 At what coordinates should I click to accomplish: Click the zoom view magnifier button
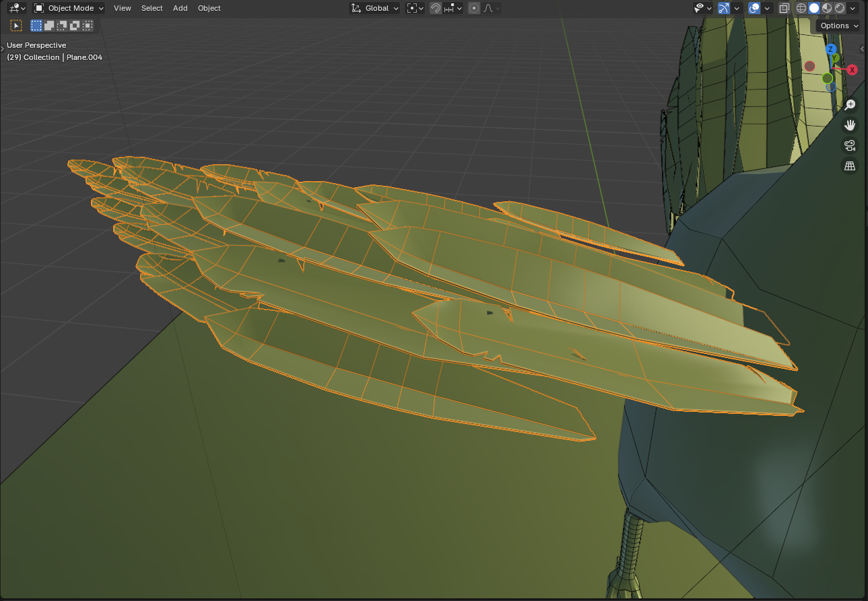tap(850, 104)
